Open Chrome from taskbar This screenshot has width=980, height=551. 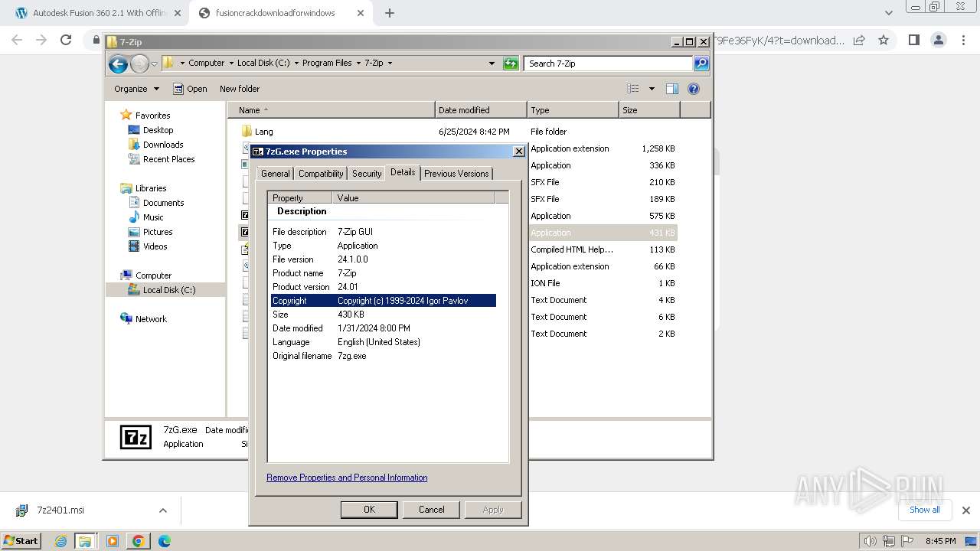[138, 541]
